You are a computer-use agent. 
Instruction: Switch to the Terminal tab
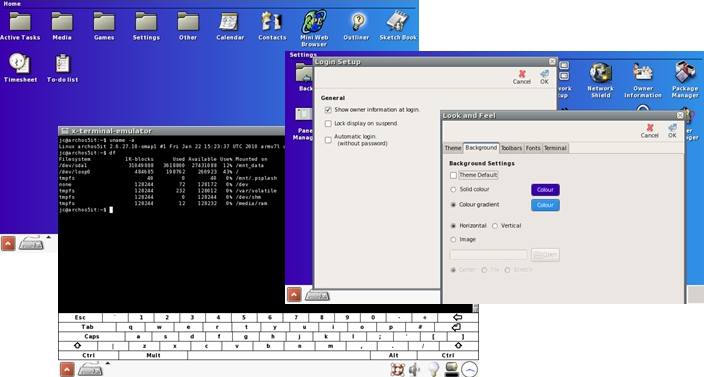coord(555,148)
